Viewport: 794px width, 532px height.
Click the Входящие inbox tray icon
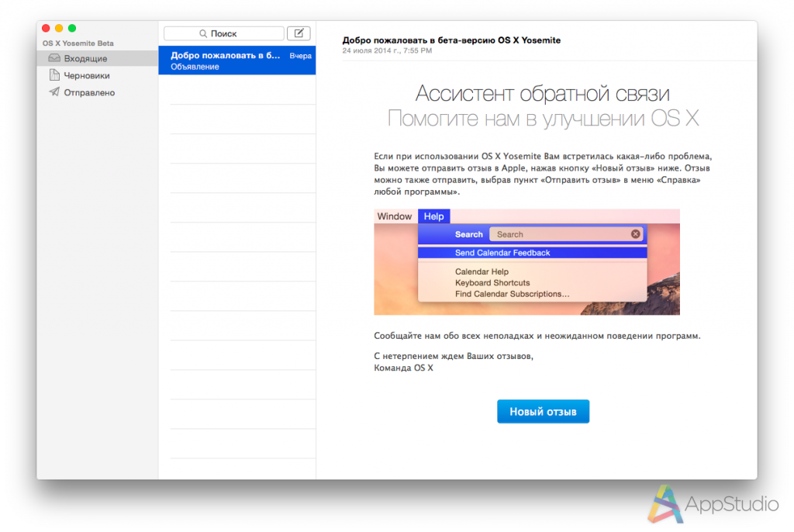tap(54, 58)
